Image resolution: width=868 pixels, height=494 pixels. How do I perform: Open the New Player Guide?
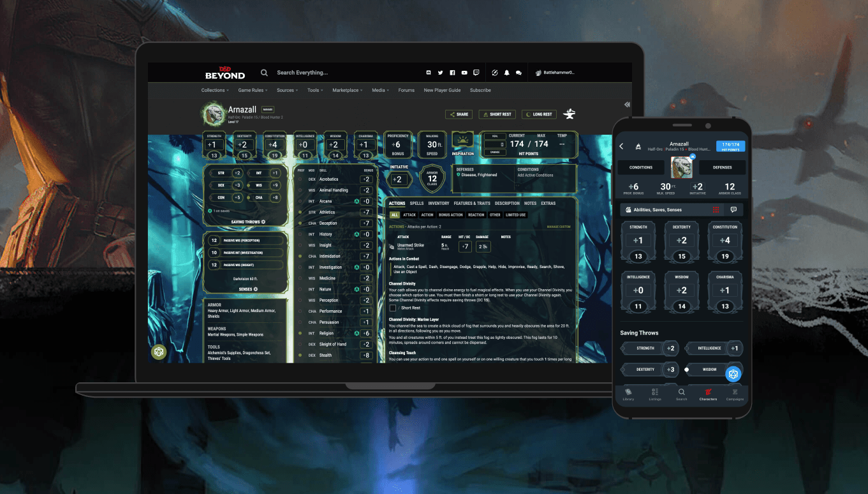point(442,90)
